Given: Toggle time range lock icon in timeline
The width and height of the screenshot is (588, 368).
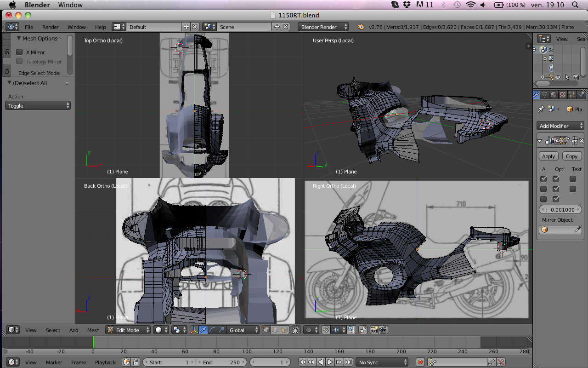Looking at the screenshot, I should [x=136, y=362].
